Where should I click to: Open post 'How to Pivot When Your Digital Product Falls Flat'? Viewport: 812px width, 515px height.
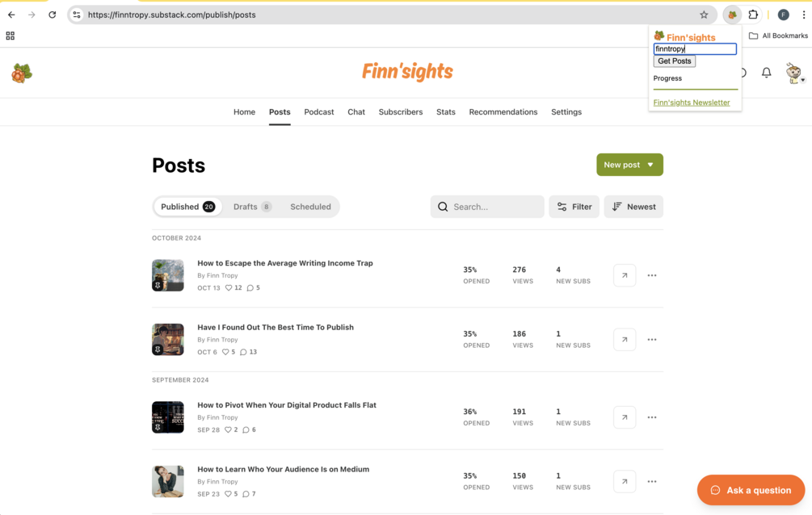(x=287, y=404)
